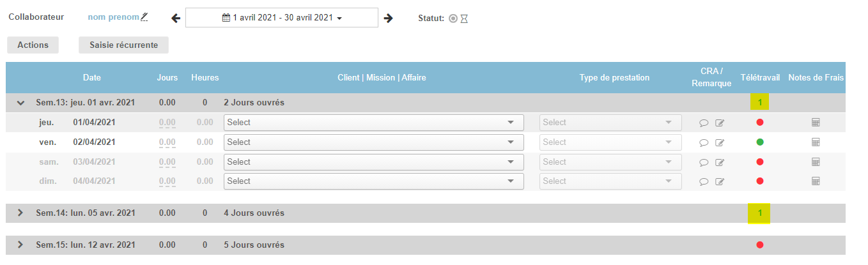Screen dimensions: 868x265
Task: Toggle green telework dot for 02/04/2021
Action: (760, 142)
